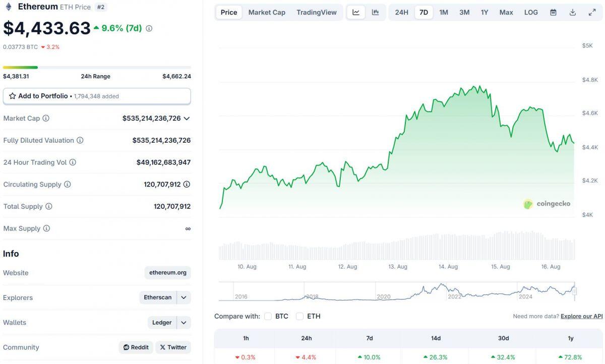Select the line chart view icon
The height and width of the screenshot is (364, 605).
pyautogui.click(x=356, y=12)
